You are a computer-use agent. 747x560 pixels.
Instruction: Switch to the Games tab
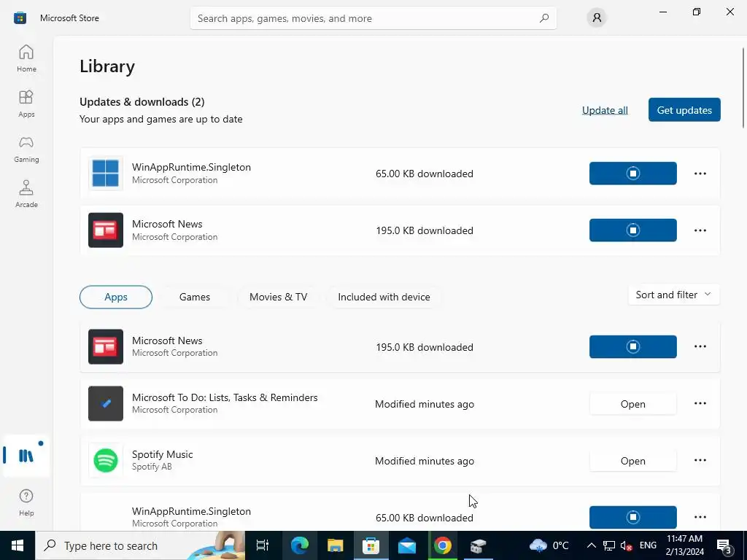coord(194,297)
